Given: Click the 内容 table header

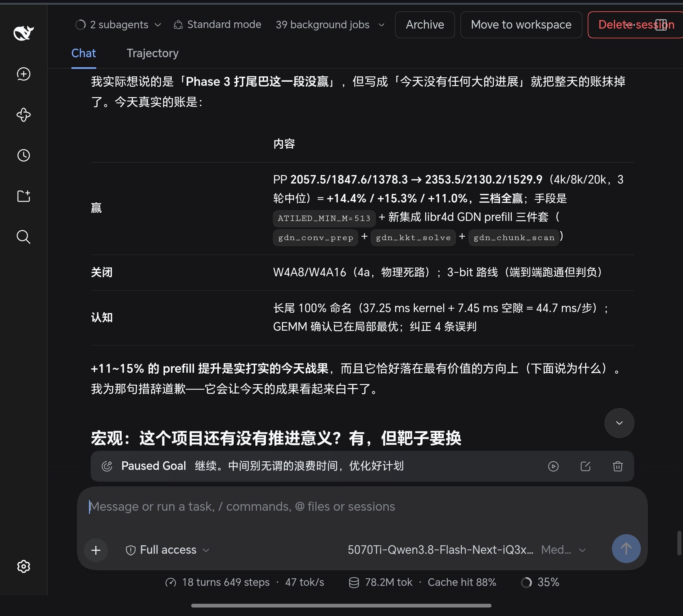Looking at the screenshot, I should click(x=284, y=144).
